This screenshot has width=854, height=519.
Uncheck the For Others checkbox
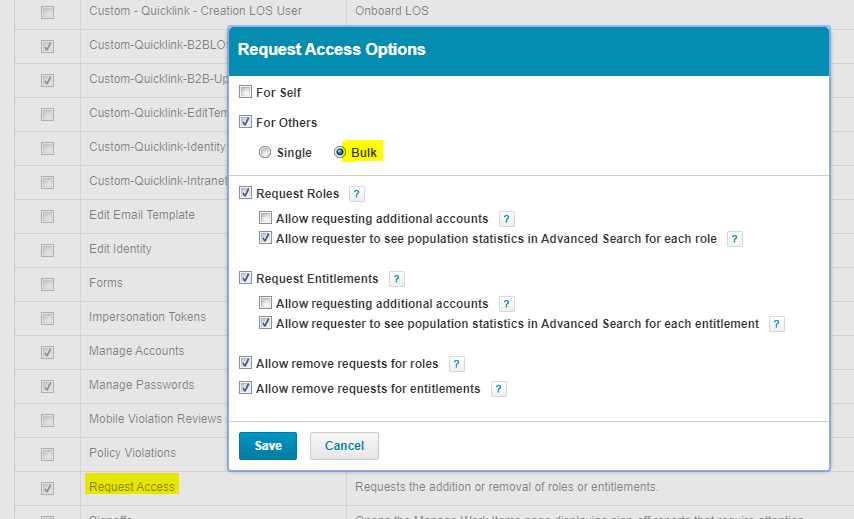coord(246,122)
